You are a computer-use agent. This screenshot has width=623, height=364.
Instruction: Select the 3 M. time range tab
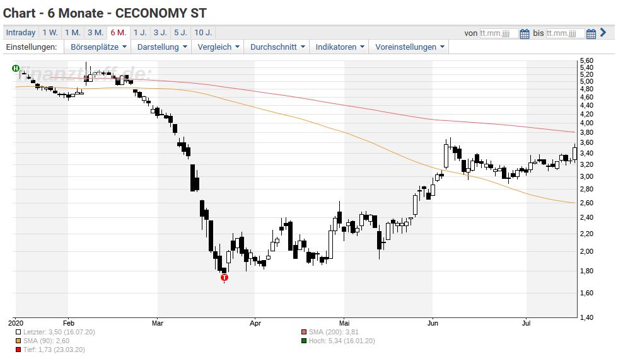(x=95, y=33)
